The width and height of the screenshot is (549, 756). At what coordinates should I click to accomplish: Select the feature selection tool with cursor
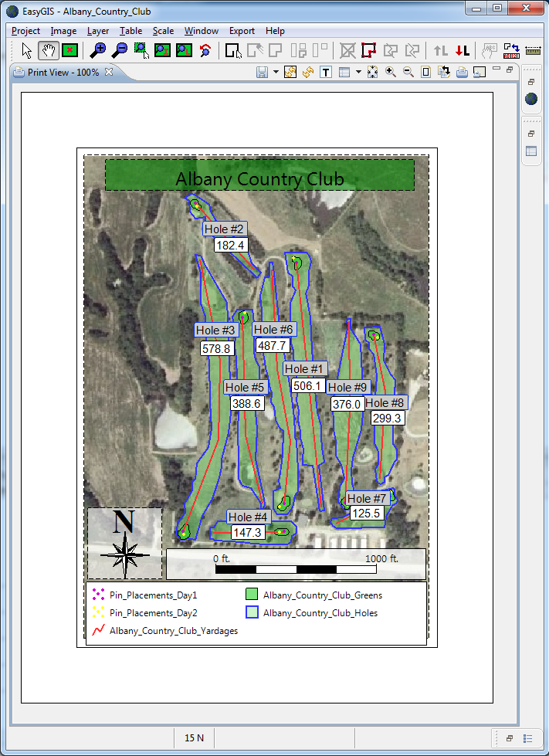[x=233, y=49]
